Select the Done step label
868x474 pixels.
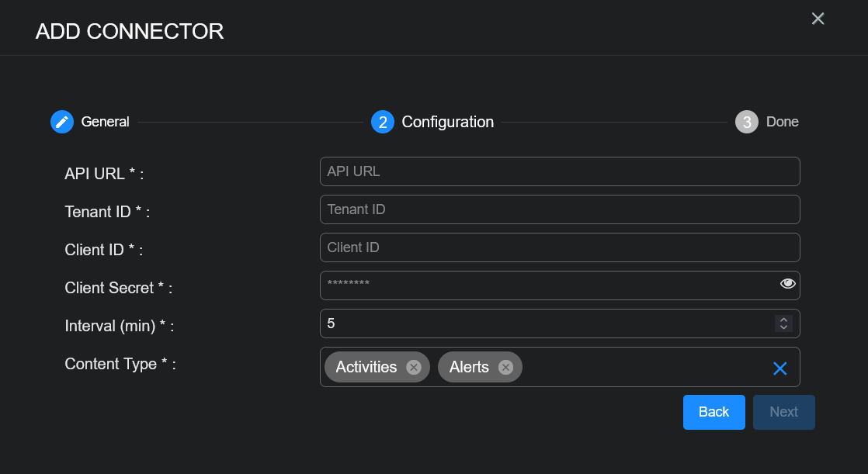coord(782,122)
